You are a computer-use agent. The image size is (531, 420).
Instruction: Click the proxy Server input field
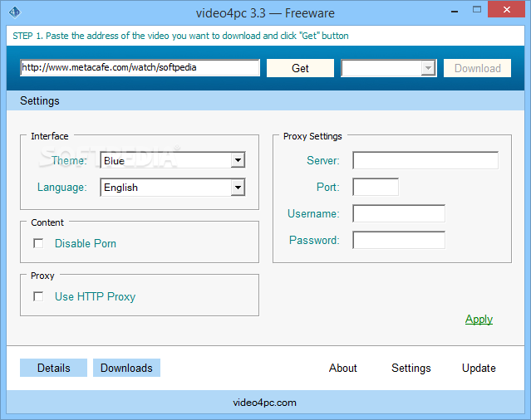(x=425, y=160)
